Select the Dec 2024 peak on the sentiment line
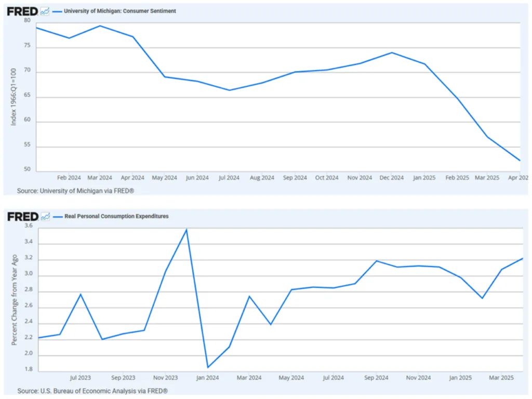 pos(392,52)
